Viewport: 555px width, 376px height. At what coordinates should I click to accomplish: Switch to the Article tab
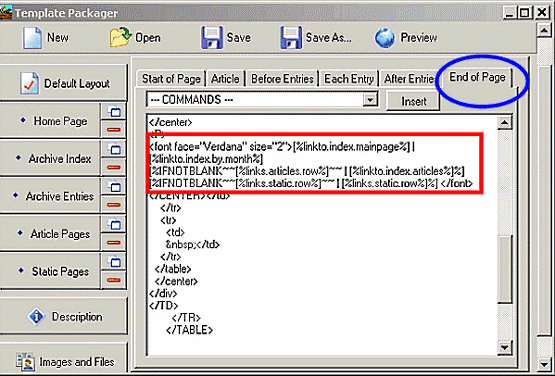click(225, 79)
